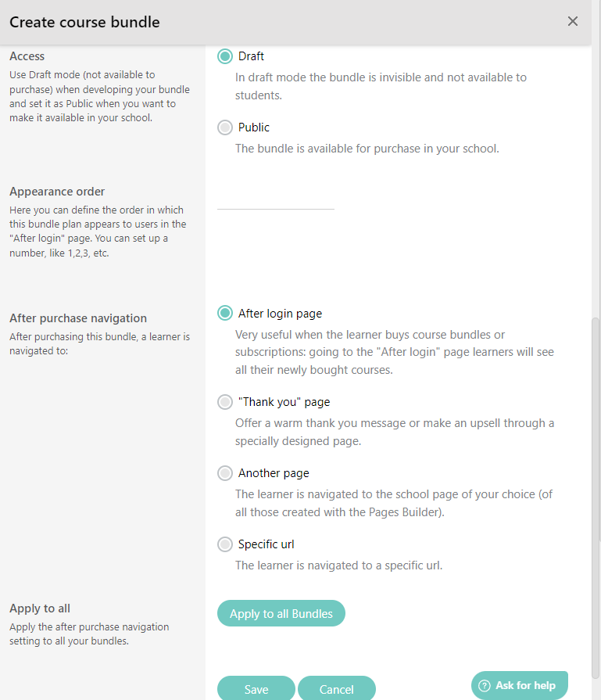Click the X to close the dialog
The height and width of the screenshot is (700, 601).
pyautogui.click(x=573, y=21)
